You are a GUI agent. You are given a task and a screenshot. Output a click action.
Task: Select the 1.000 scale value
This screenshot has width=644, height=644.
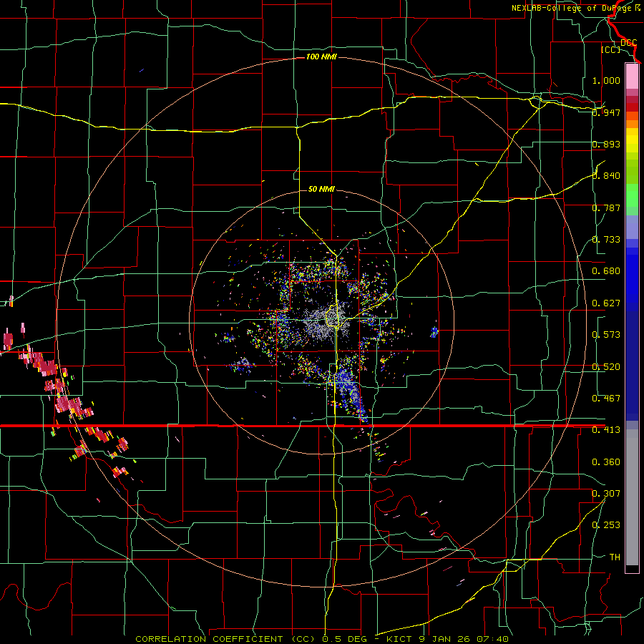click(606, 80)
